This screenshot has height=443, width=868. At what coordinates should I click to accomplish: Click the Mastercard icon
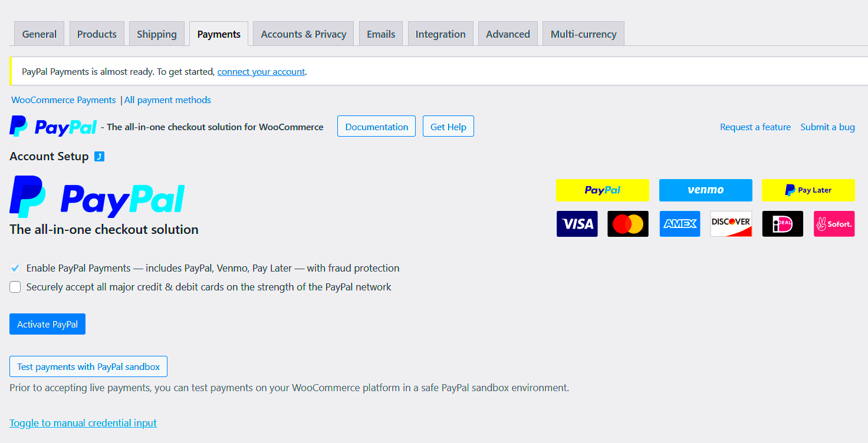coord(628,224)
